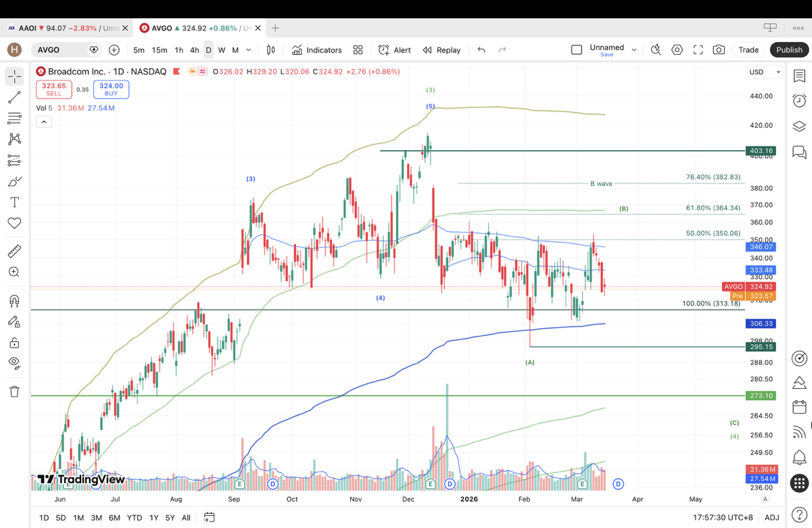
Task: Click the 403.16 green price label
Action: point(761,151)
